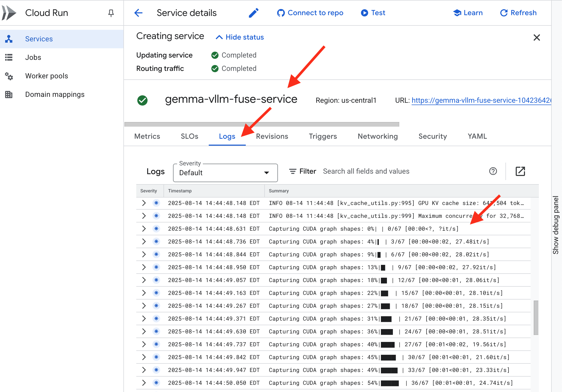This screenshot has height=392, width=562.
Task: Dismiss the Creating service status panel
Action: [x=537, y=38]
